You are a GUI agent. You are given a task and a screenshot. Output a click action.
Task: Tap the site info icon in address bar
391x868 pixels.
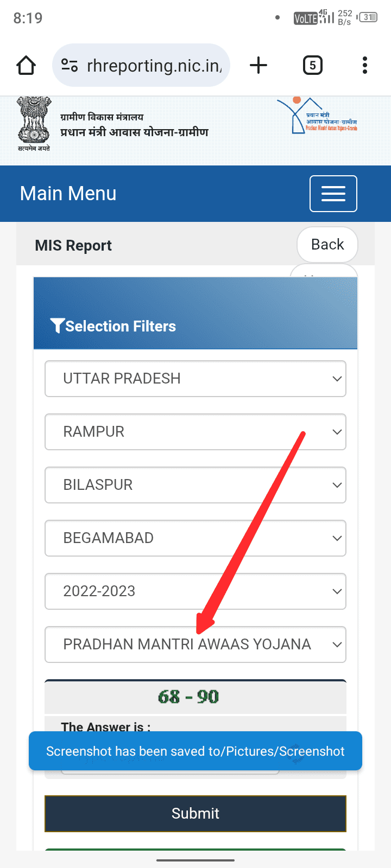(x=70, y=66)
